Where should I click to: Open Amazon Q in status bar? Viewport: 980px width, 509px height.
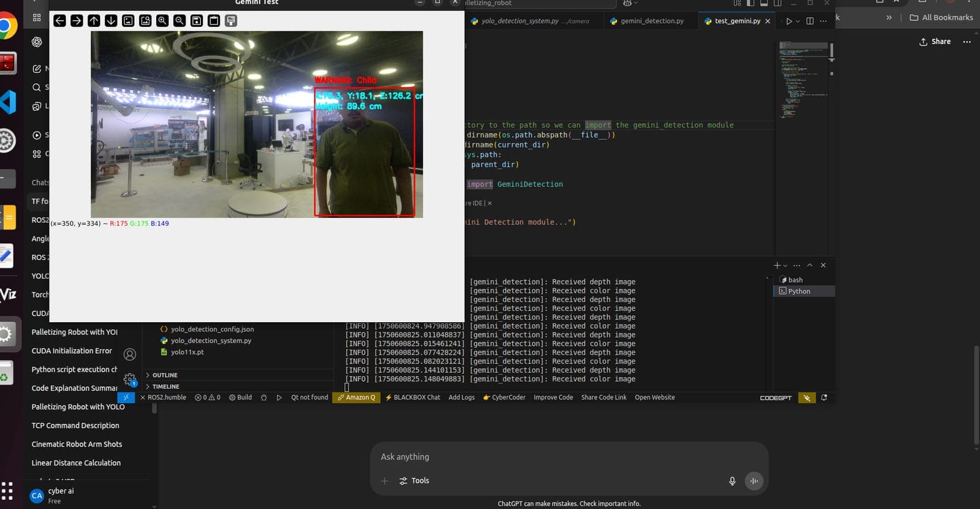[356, 398]
